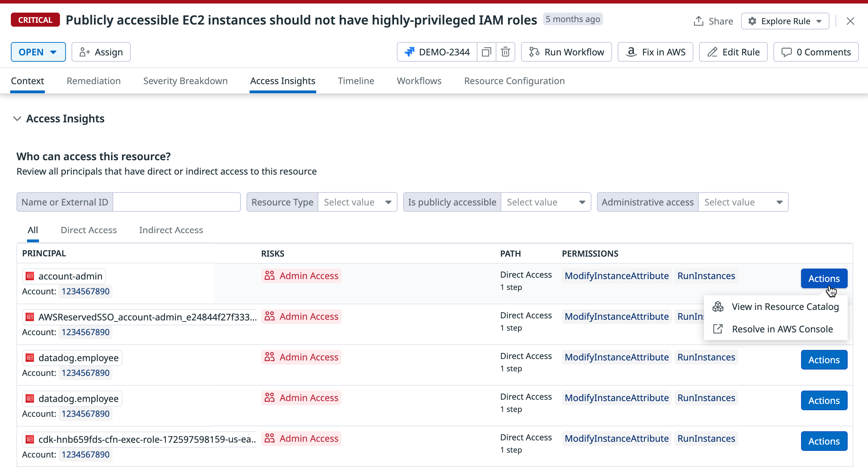
Task: Select the Indirect Access tab
Action: (x=171, y=230)
